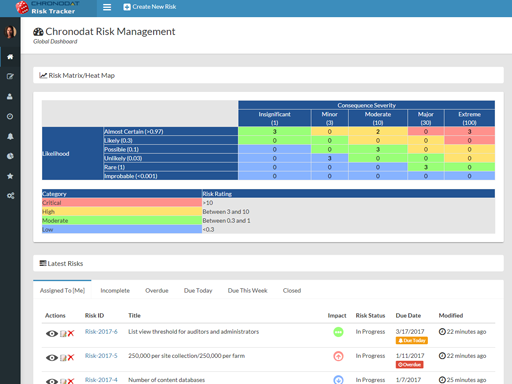Click title '250,000 per site collection/250,000 per farm'
Image resolution: width=512 pixels, height=384 pixels.
click(x=186, y=356)
